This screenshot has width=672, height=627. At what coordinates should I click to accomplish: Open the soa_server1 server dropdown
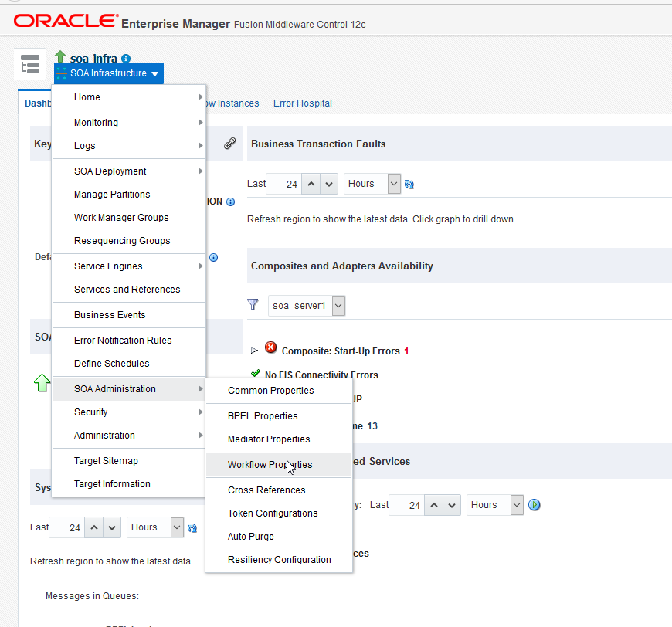(338, 306)
